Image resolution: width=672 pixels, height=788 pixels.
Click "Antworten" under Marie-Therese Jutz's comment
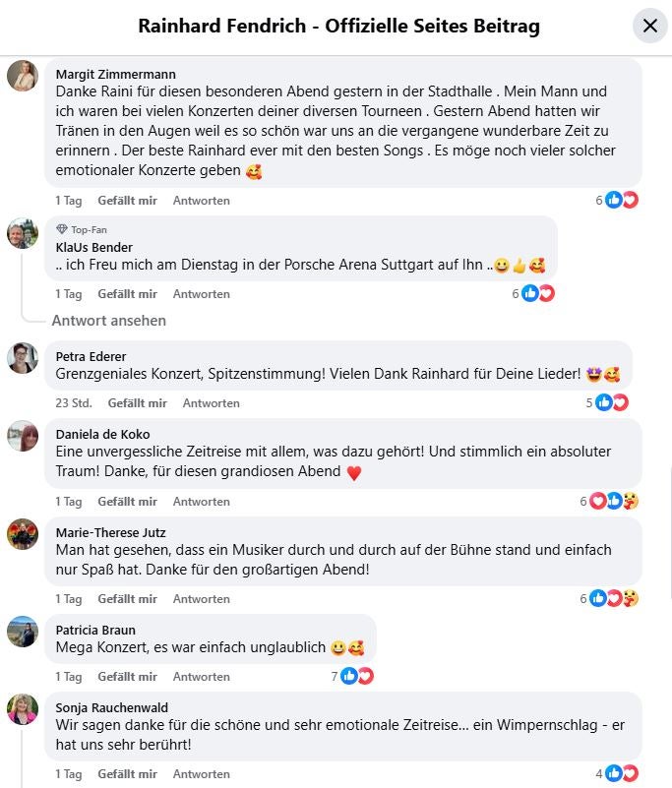tap(201, 598)
